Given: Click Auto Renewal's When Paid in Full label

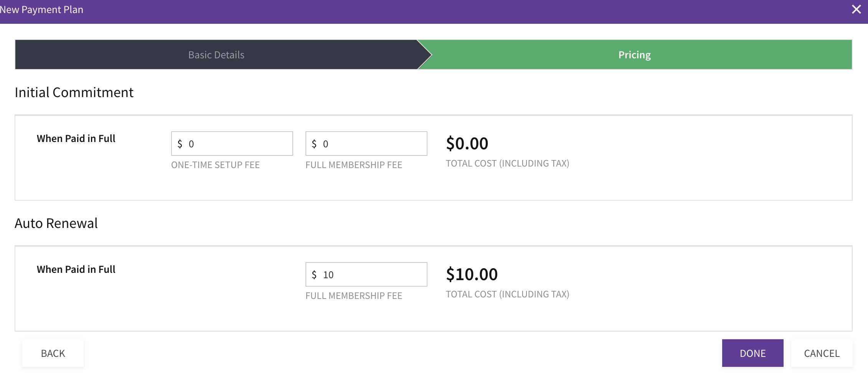Looking at the screenshot, I should (76, 269).
